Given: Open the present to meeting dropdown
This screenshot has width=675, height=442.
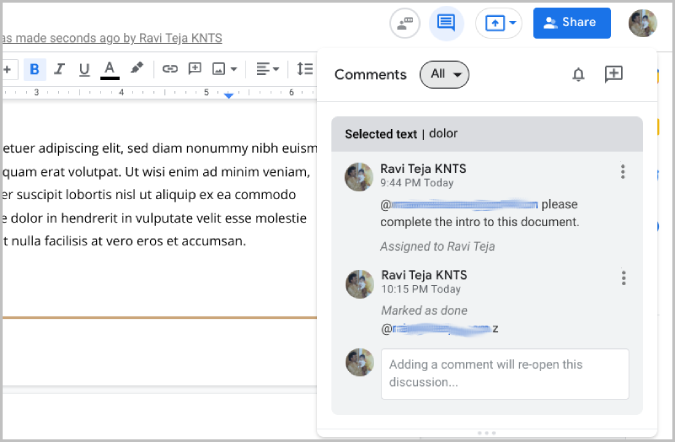Looking at the screenshot, I should click(499, 23).
